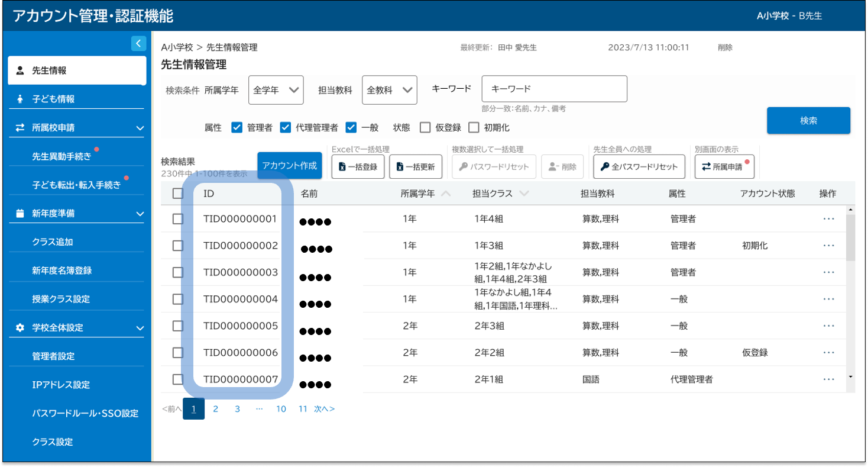Collapse the sidebar with the chevron icon
This screenshot has height=467, width=868.
tap(138, 43)
